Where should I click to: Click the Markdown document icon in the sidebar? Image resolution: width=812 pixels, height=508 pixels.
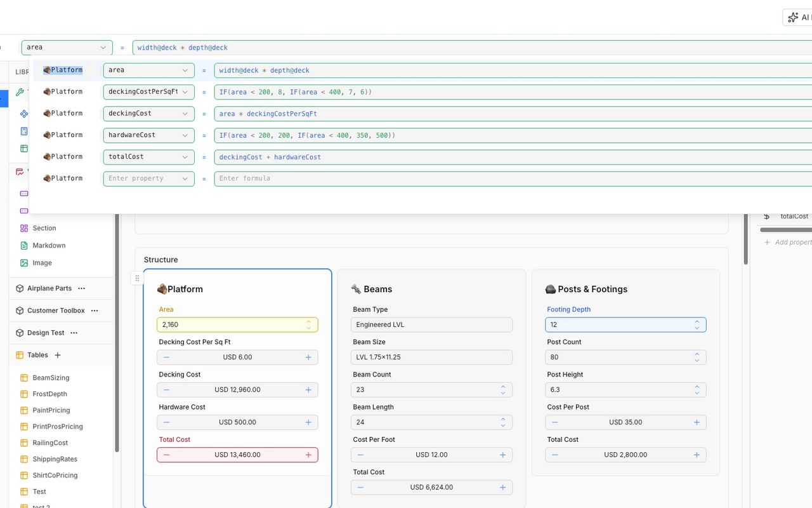24,245
